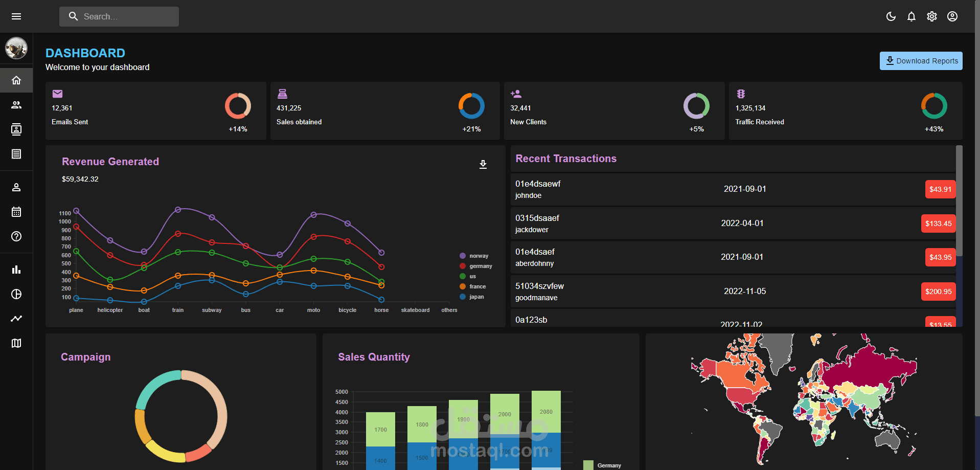Open the Invoices receipt sidebar icon
980x470 pixels.
(16, 154)
